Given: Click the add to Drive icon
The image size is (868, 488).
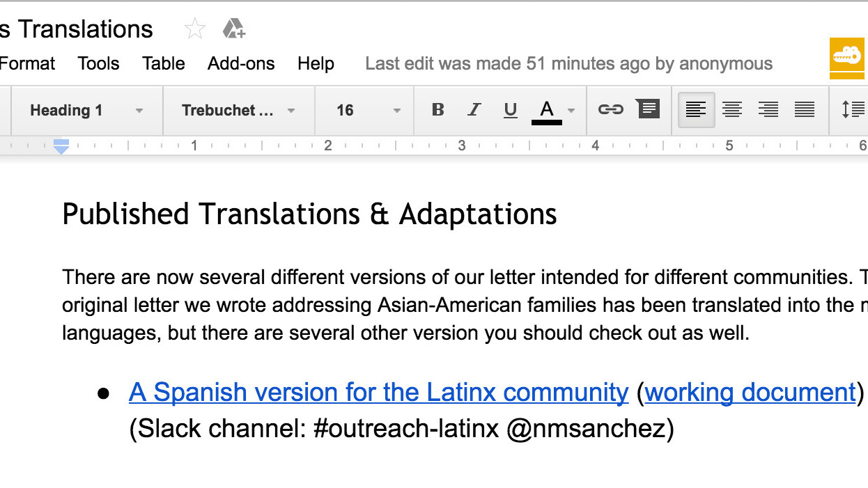Looking at the screenshot, I should pos(233,29).
